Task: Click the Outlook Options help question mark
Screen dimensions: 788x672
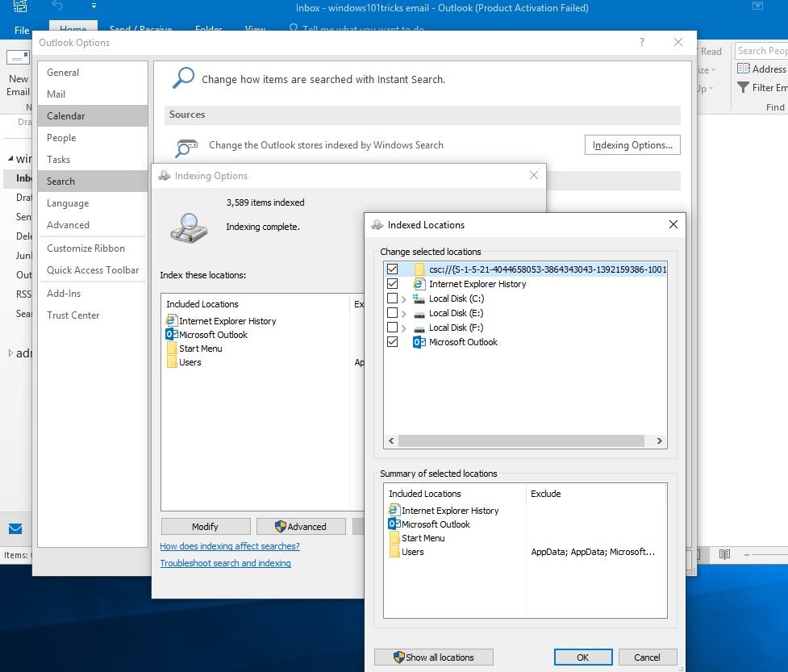Action: point(642,42)
